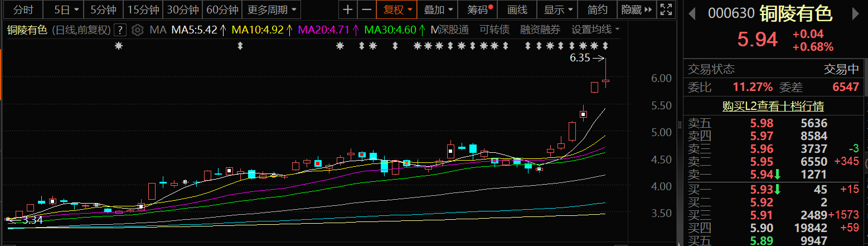Hide side panel with 隐藏 button
The image size is (868, 246).
(x=636, y=9)
